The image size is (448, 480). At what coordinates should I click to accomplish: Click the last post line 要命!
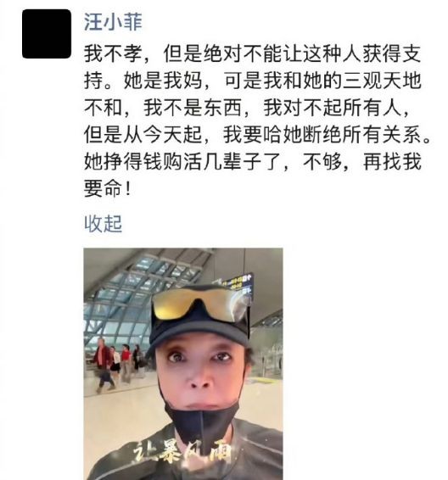tap(108, 188)
